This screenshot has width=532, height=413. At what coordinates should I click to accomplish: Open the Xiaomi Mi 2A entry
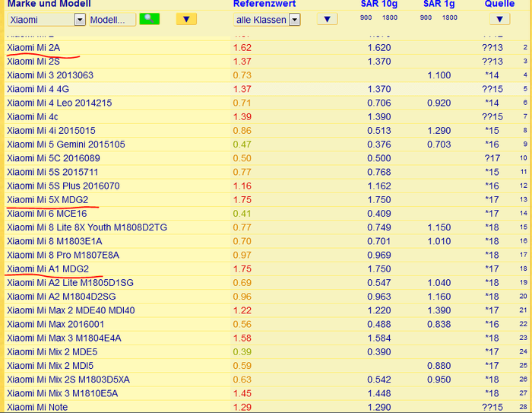(x=33, y=48)
